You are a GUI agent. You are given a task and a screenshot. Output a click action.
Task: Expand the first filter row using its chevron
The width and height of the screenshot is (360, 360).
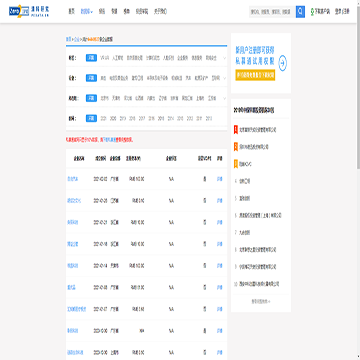(224, 58)
